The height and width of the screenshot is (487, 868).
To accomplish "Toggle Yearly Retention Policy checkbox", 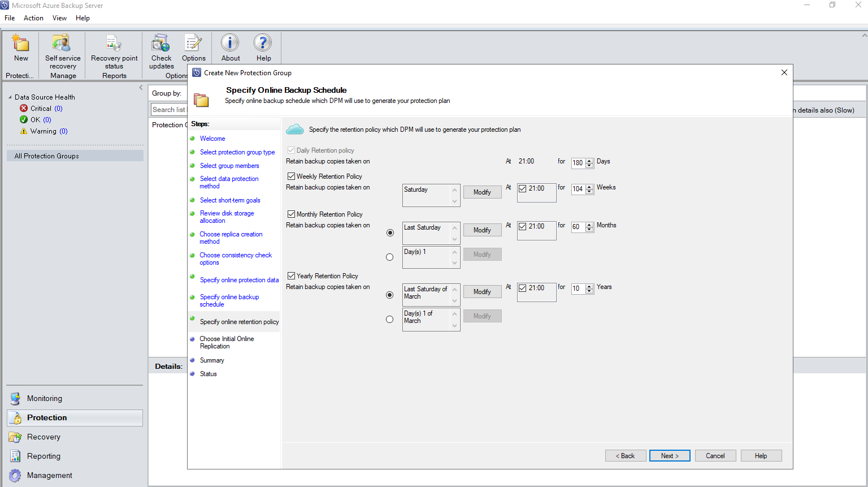I will (291, 276).
